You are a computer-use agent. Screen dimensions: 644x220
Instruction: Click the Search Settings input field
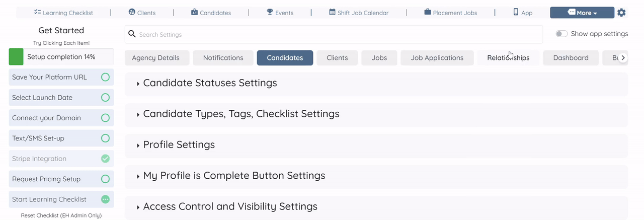[334, 34]
